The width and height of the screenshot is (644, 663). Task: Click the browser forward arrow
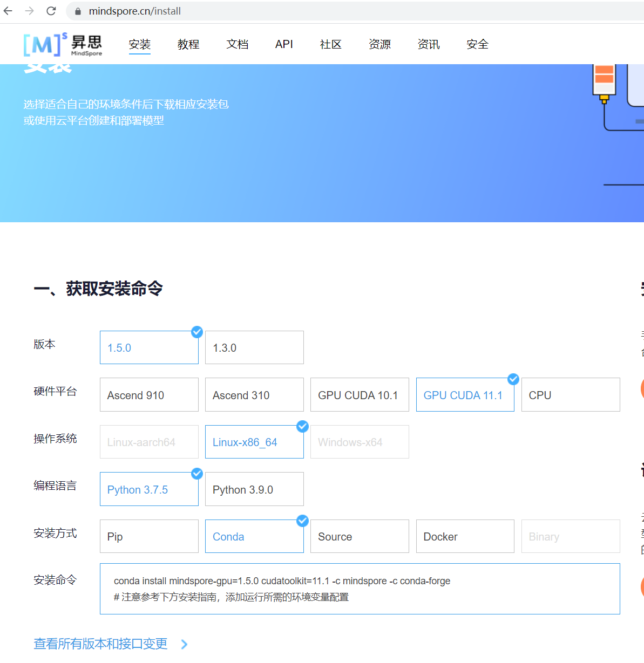pyautogui.click(x=30, y=11)
